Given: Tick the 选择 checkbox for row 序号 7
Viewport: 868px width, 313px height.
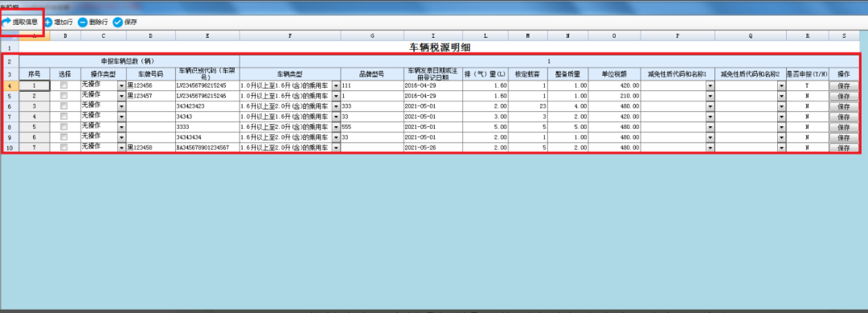Looking at the screenshot, I should coord(64,148).
